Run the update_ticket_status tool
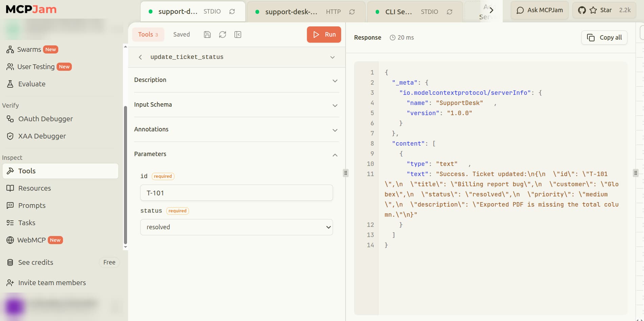Image resolution: width=644 pixels, height=321 pixels. (x=324, y=35)
